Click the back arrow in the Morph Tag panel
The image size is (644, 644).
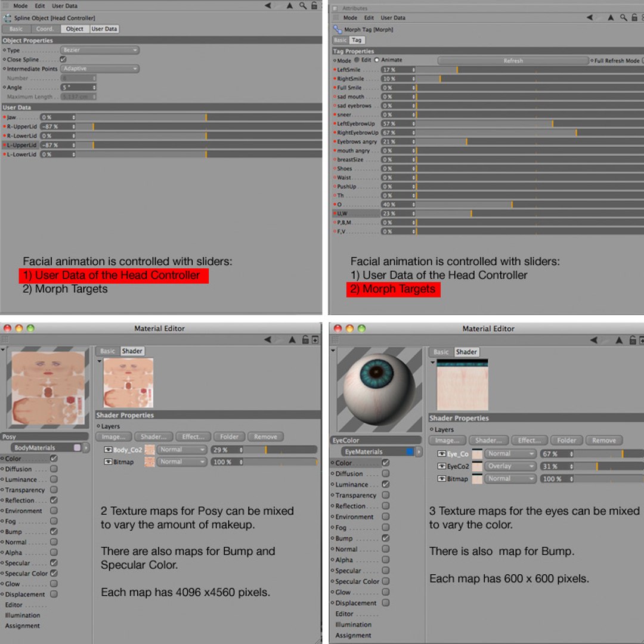click(590, 17)
